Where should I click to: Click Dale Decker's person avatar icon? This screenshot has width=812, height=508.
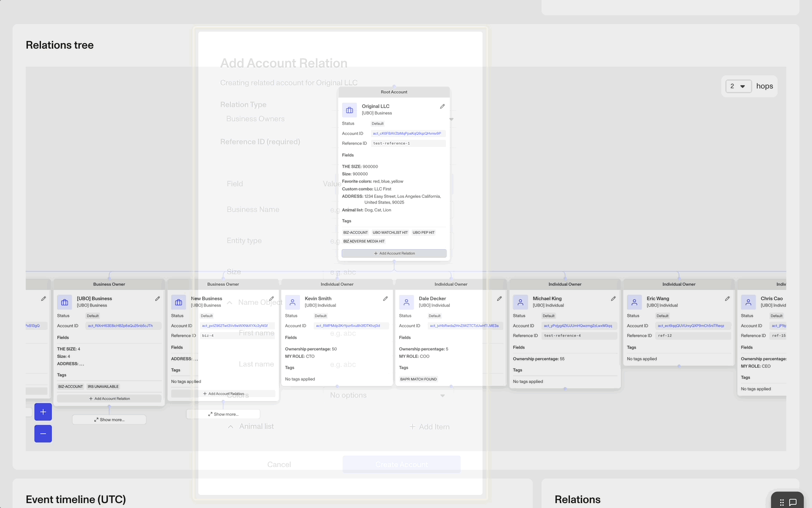tap(407, 302)
